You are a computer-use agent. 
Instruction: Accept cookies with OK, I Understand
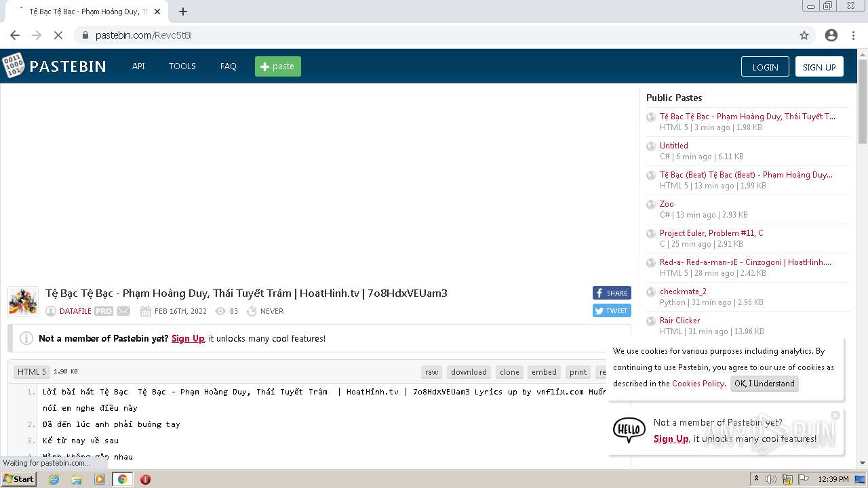(x=764, y=384)
